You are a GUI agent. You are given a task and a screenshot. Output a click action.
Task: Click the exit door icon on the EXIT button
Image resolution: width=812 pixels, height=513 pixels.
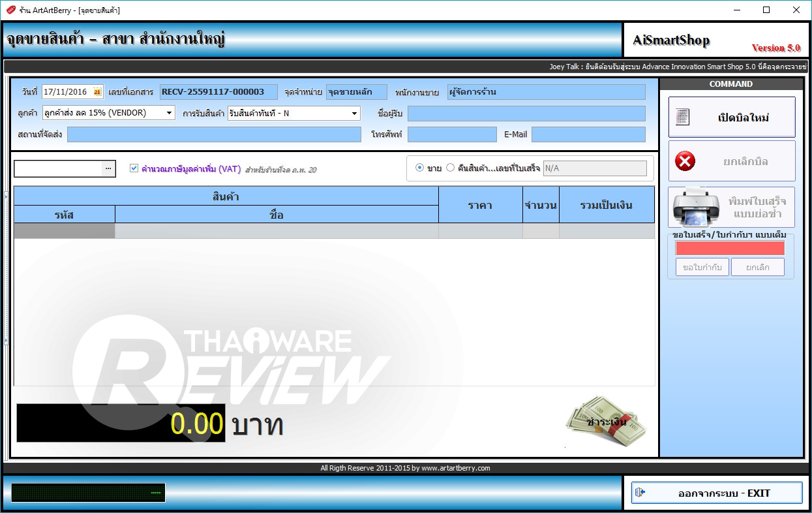641,493
